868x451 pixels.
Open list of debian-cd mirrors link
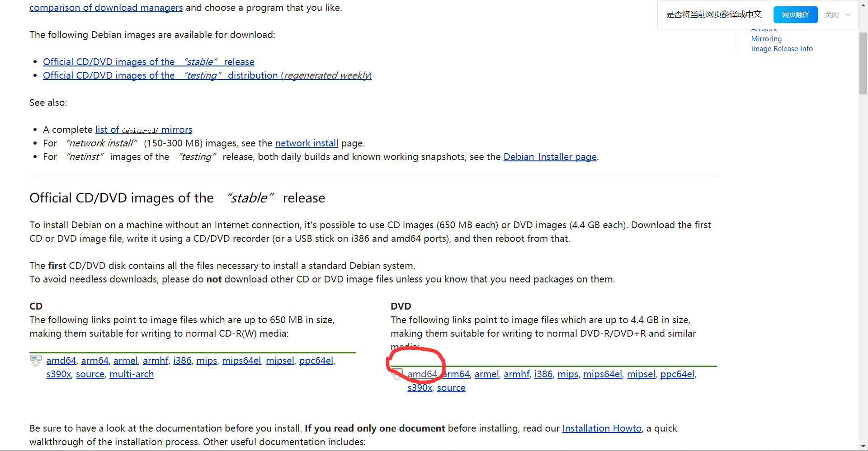tap(144, 130)
